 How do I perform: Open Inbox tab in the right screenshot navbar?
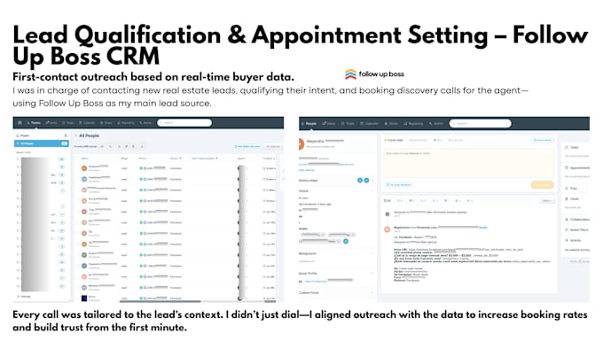(x=329, y=124)
